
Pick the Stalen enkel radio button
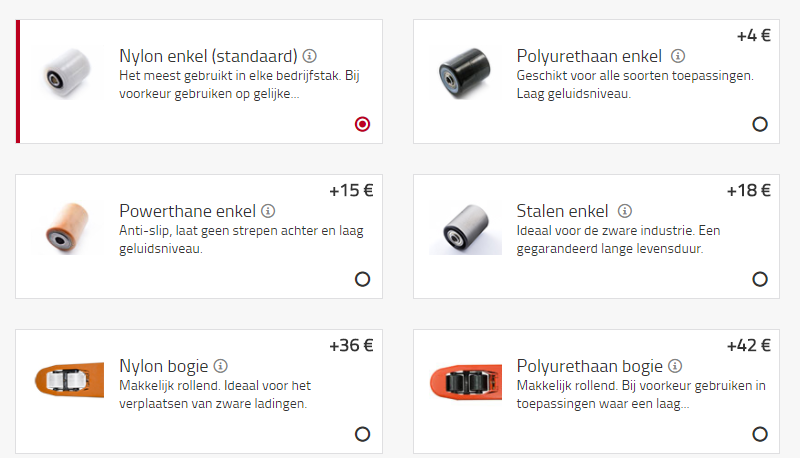coord(760,279)
